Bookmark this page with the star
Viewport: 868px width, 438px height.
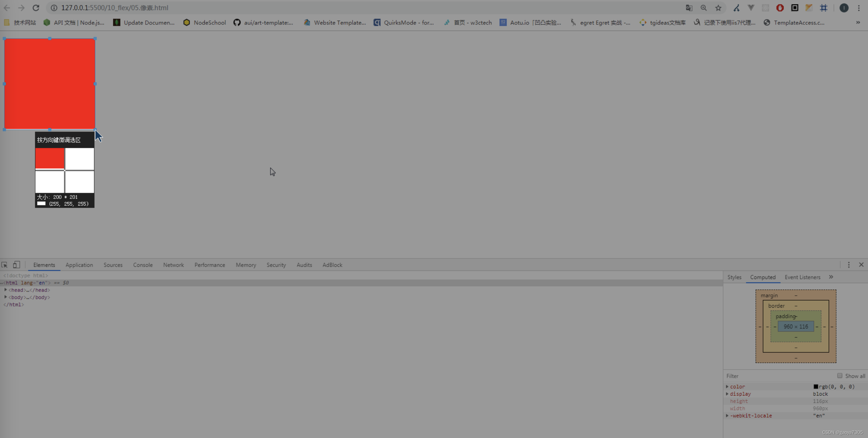(718, 8)
